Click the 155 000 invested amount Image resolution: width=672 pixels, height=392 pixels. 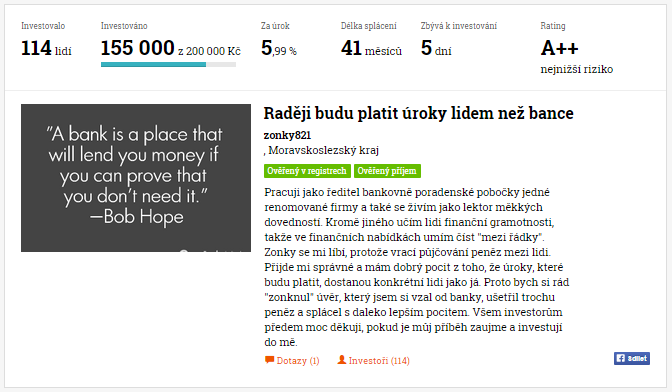coord(138,48)
